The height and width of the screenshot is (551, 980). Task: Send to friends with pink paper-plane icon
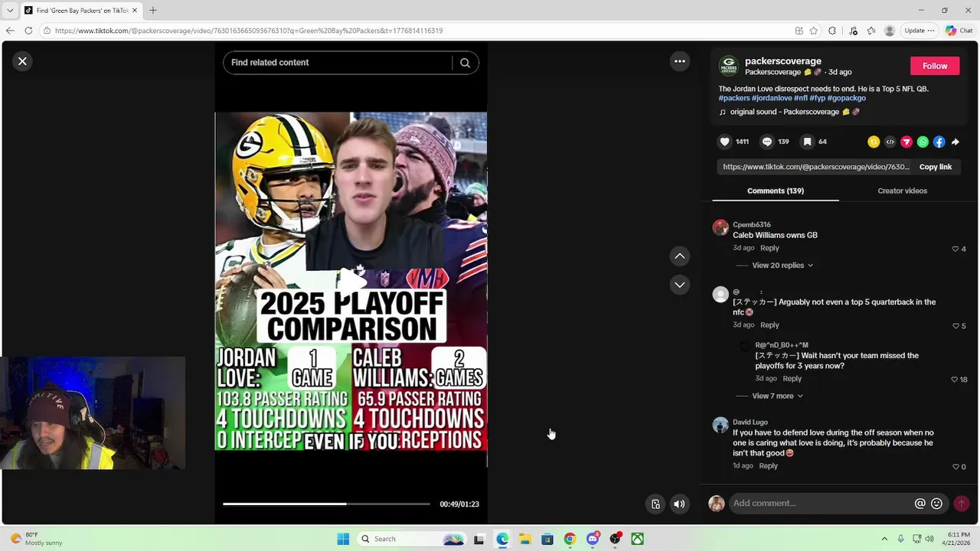pos(906,142)
